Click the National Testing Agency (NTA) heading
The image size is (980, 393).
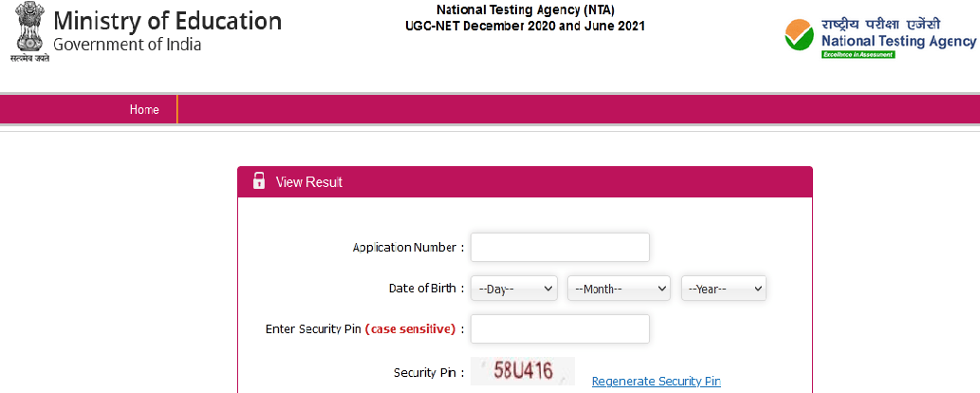click(x=525, y=10)
